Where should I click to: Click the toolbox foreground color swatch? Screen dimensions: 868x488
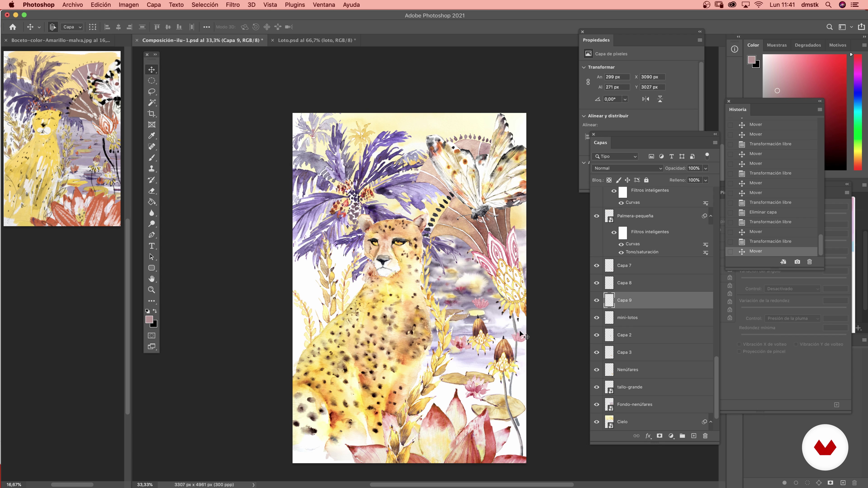coord(149,319)
